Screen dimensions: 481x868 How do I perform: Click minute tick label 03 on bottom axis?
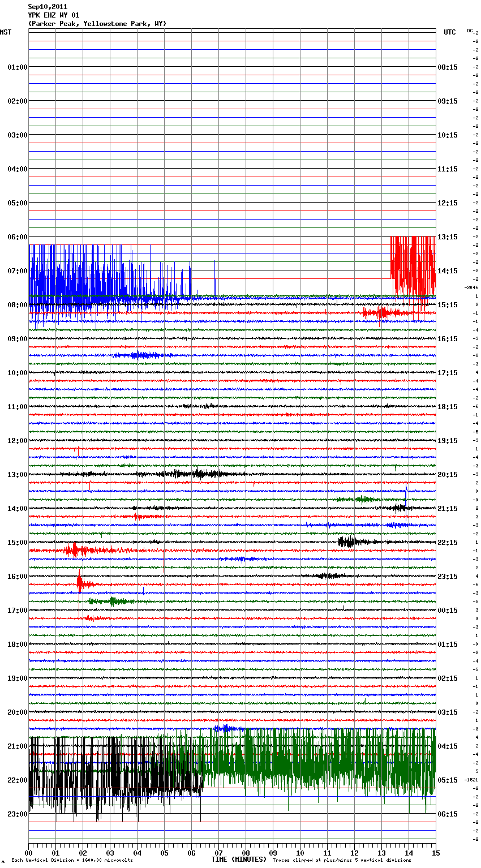[x=110, y=853]
